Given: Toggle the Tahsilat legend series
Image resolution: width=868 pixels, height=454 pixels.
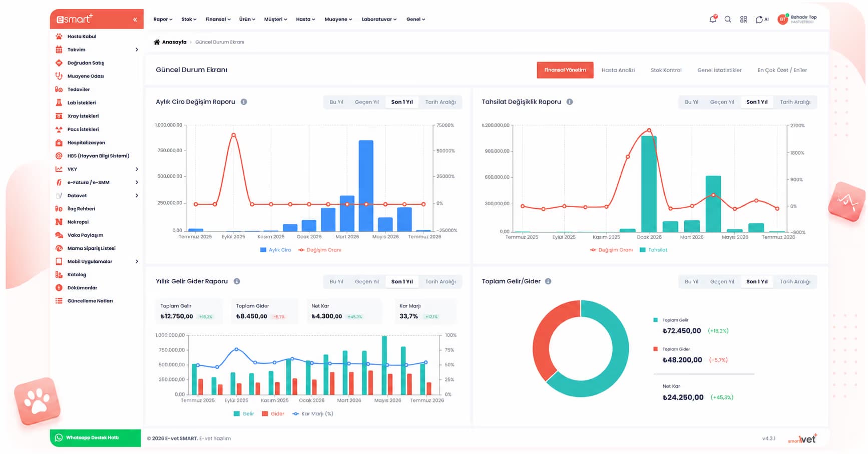Looking at the screenshot, I should (653, 250).
